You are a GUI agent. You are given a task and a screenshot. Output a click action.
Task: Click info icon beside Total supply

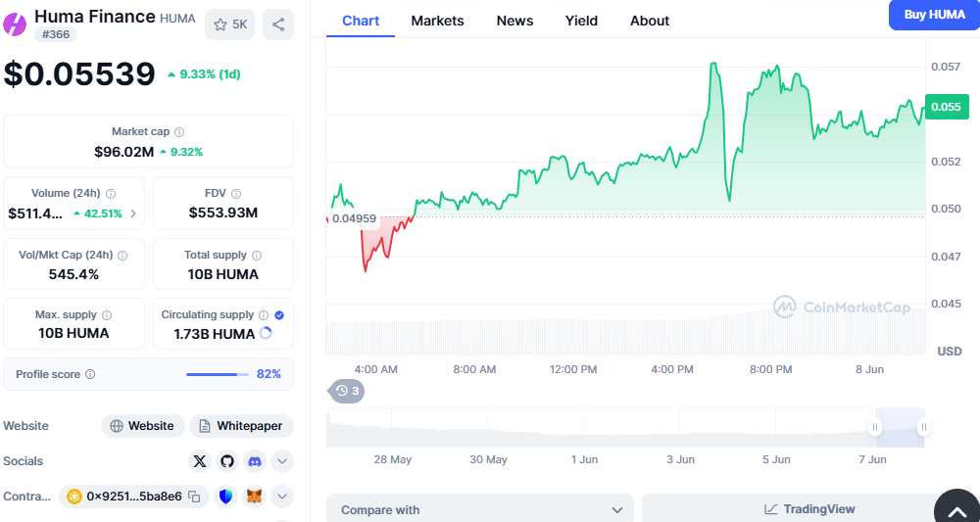(257, 255)
